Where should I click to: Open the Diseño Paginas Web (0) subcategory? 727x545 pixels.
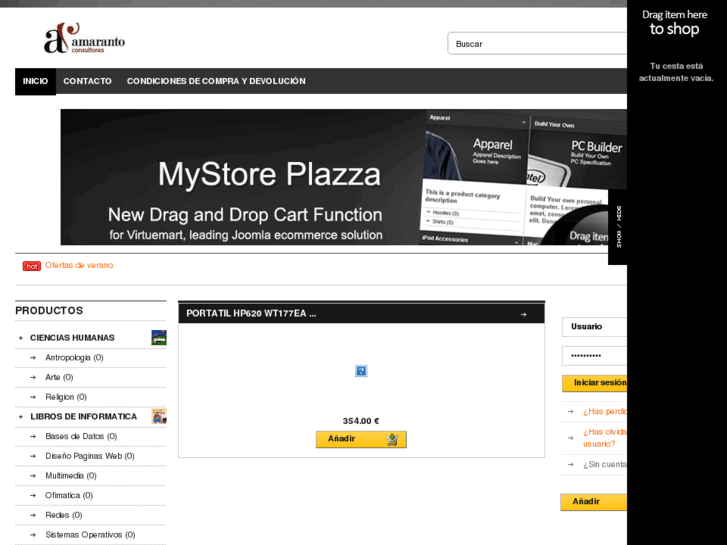click(x=90, y=456)
